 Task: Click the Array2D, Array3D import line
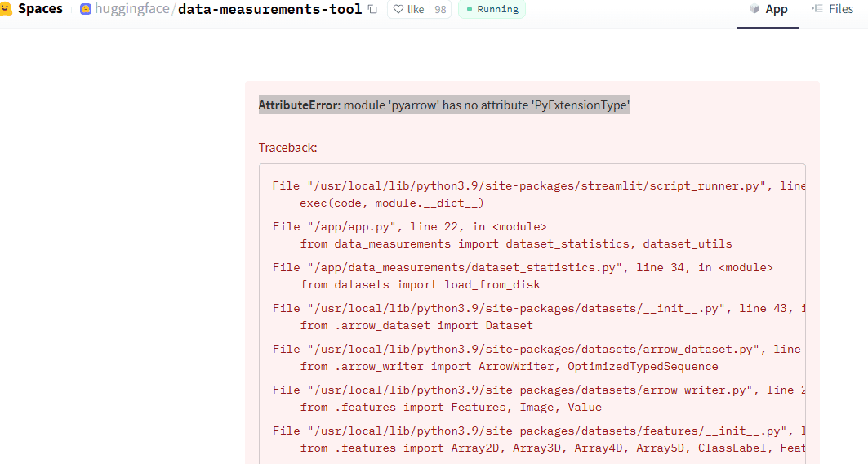pyautogui.click(x=553, y=449)
